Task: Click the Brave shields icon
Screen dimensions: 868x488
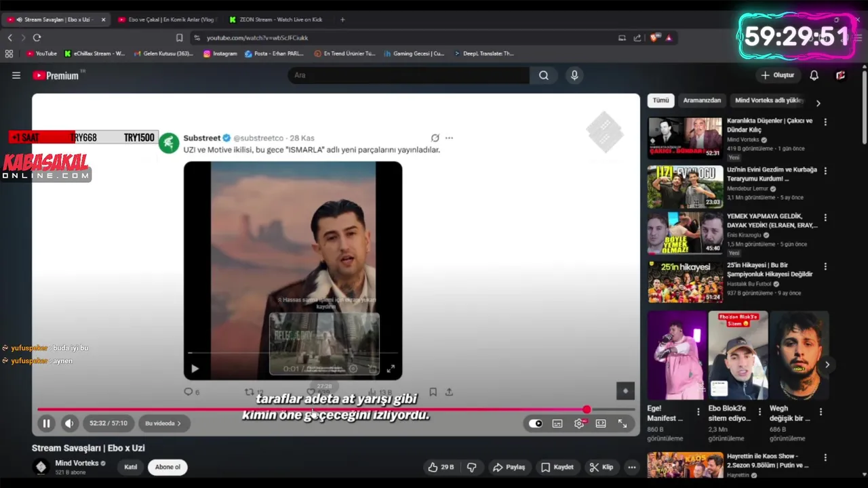Action: 654,38
